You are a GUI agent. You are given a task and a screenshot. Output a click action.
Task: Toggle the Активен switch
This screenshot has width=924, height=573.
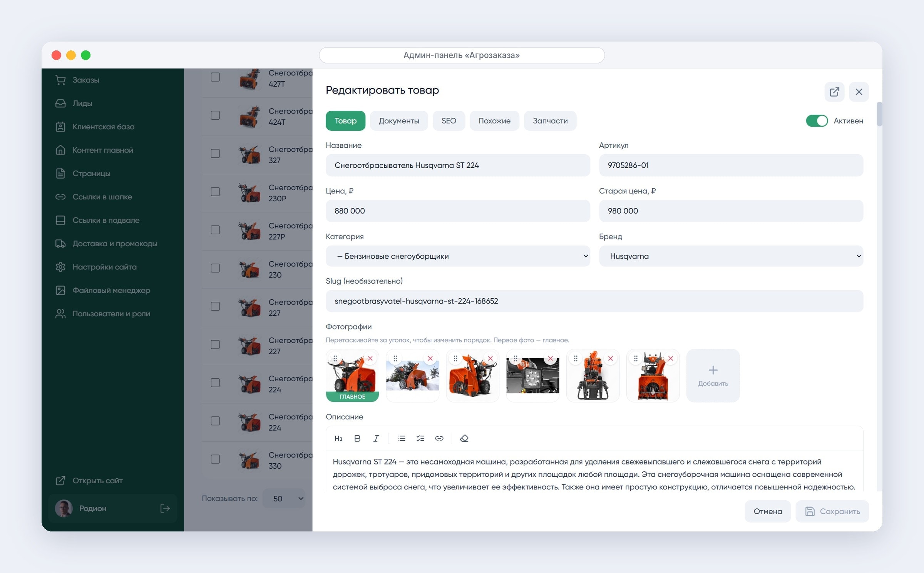[817, 121]
